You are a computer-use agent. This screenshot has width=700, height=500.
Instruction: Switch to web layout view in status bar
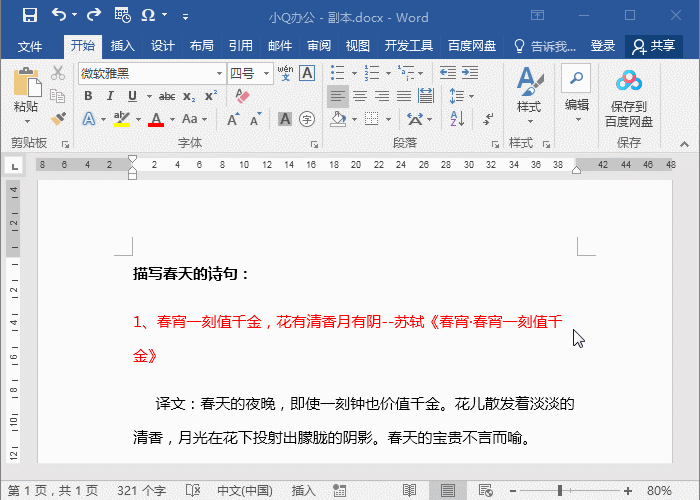click(x=485, y=491)
